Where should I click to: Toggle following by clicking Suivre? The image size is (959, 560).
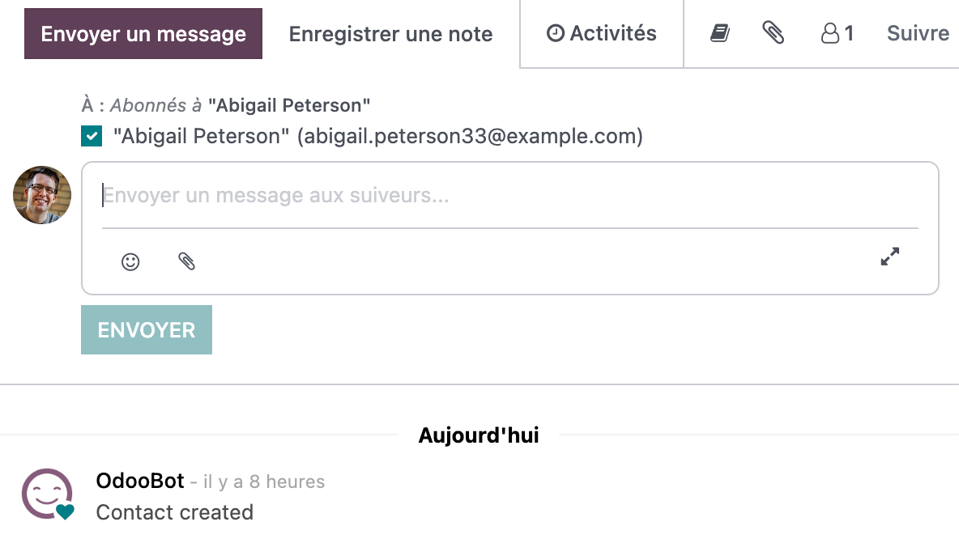[918, 33]
